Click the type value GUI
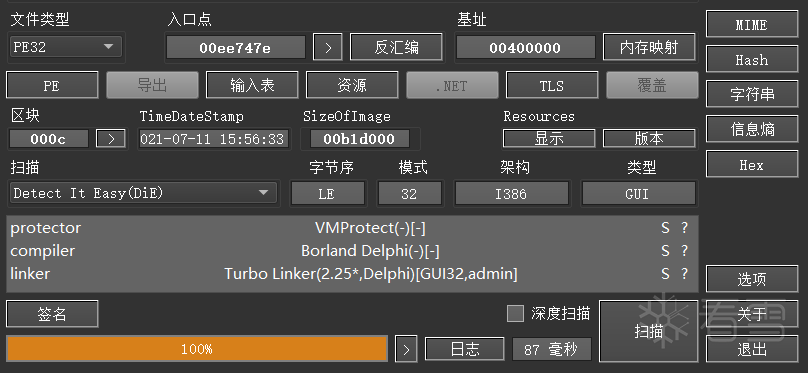Screen dimensions: 808x373 click(638, 194)
